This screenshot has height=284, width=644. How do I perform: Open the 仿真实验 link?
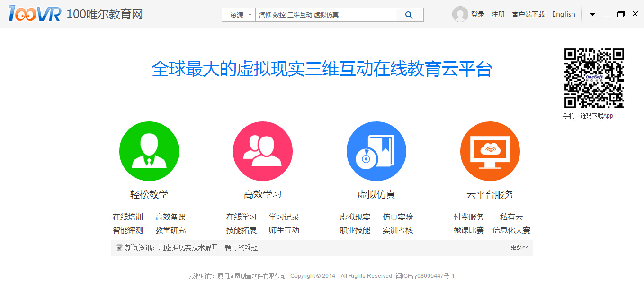[x=398, y=217]
